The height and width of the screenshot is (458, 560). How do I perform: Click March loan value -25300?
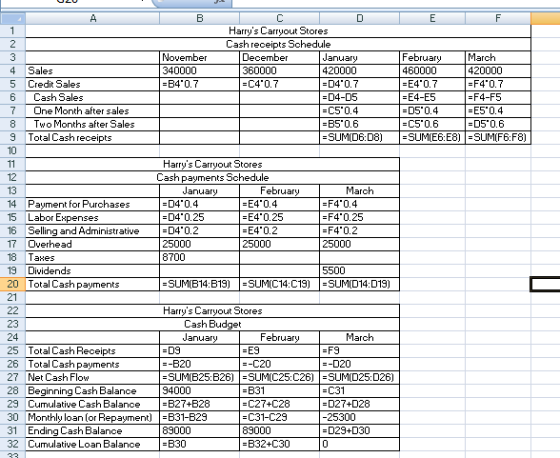pyautogui.click(x=359, y=417)
